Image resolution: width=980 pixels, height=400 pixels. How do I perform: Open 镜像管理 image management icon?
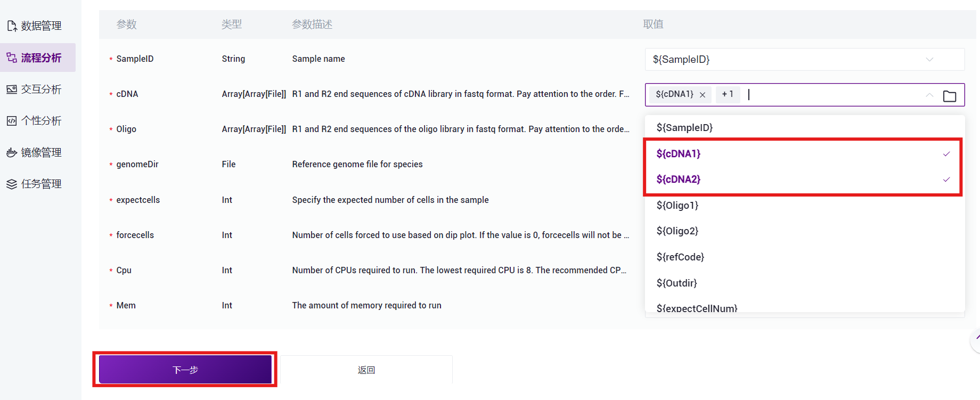click(x=12, y=152)
